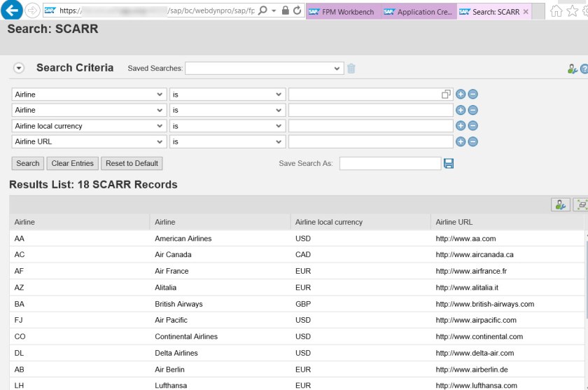The width and height of the screenshot is (588, 390).
Task: Expand the Airline local currency attribute dropdown
Action: [160, 126]
